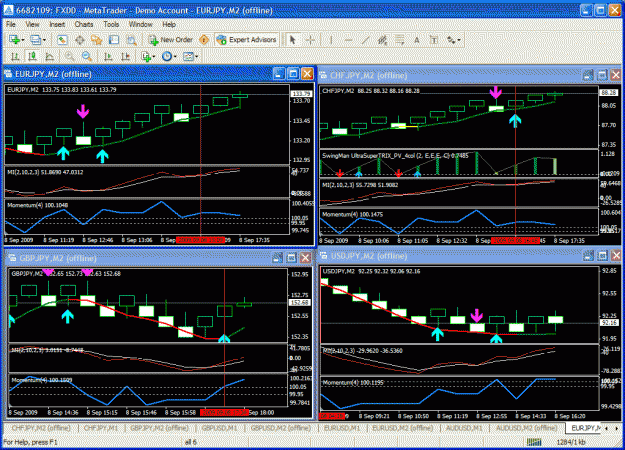Show the Market Watch window icon

tap(62, 40)
